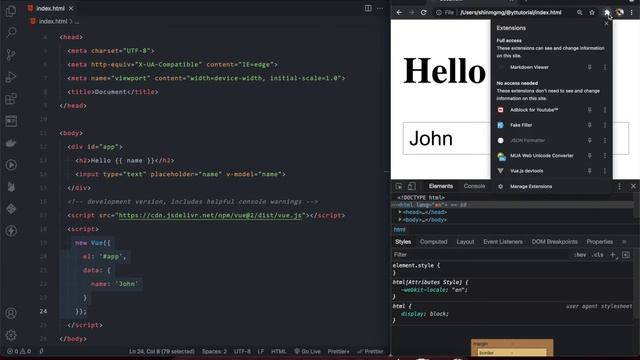Open Source Control view

point(11,55)
